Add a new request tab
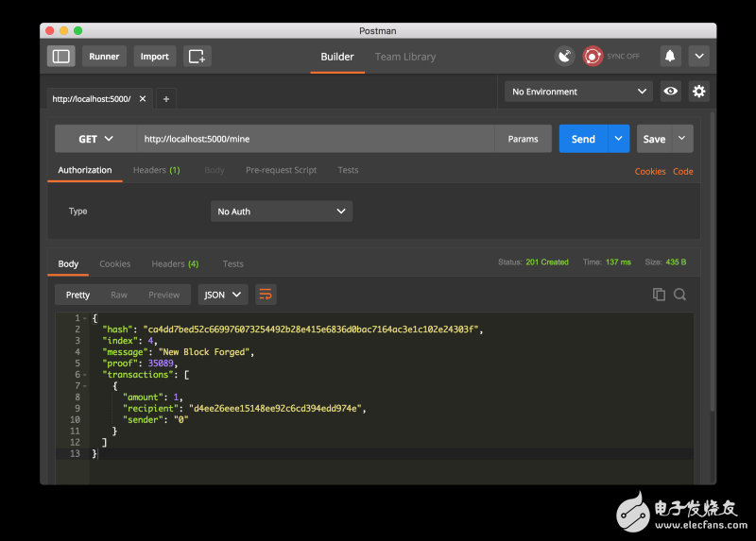 coord(166,99)
